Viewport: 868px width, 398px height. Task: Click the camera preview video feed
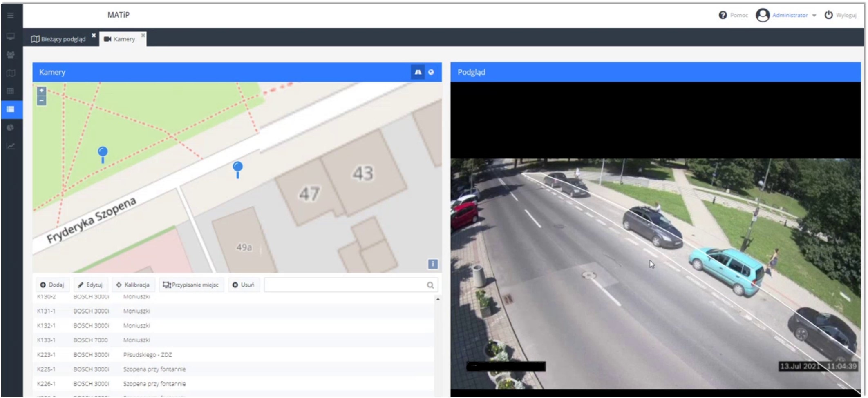coord(655,273)
